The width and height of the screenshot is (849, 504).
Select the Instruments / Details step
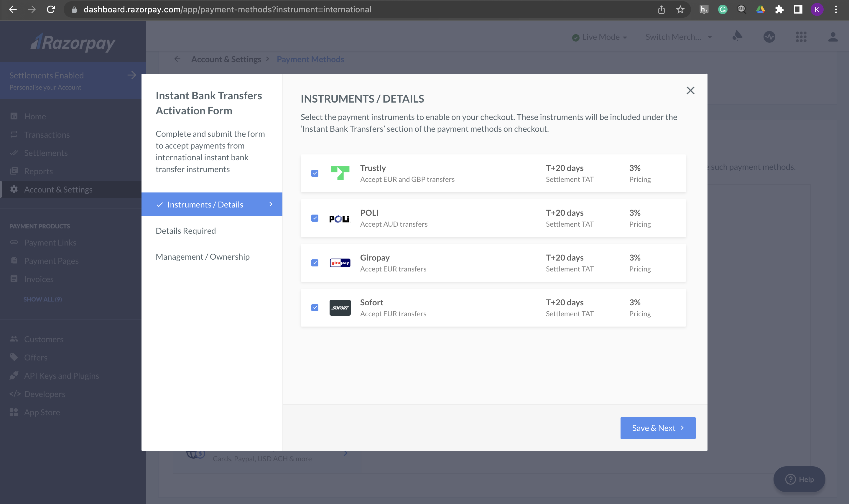coord(212,205)
